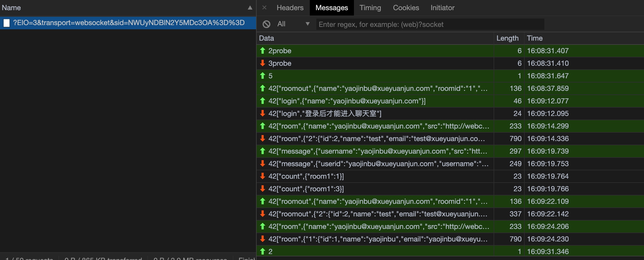Select the Messages tab
Viewport: 644px width, 260px height.
click(x=332, y=8)
